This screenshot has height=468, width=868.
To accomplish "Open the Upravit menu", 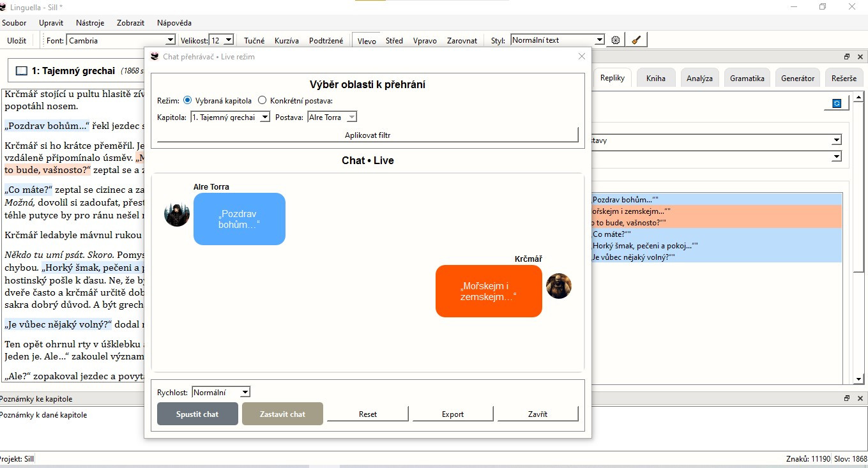I will click(51, 23).
